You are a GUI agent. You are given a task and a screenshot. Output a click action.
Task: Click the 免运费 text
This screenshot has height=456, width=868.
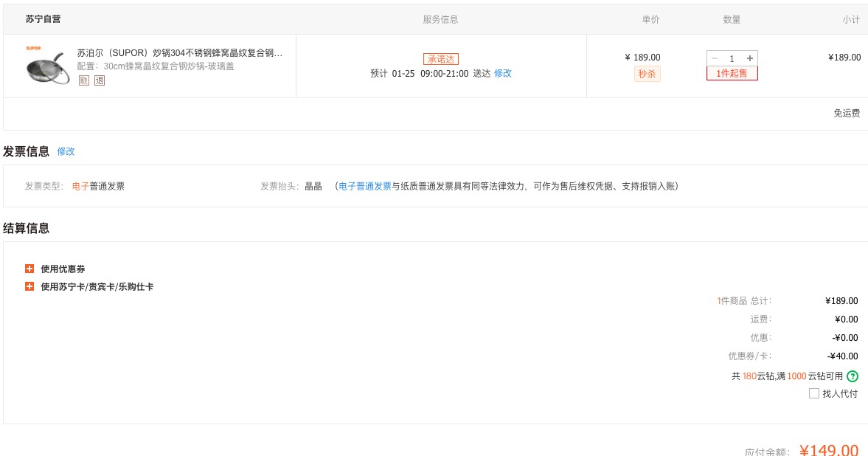click(847, 113)
